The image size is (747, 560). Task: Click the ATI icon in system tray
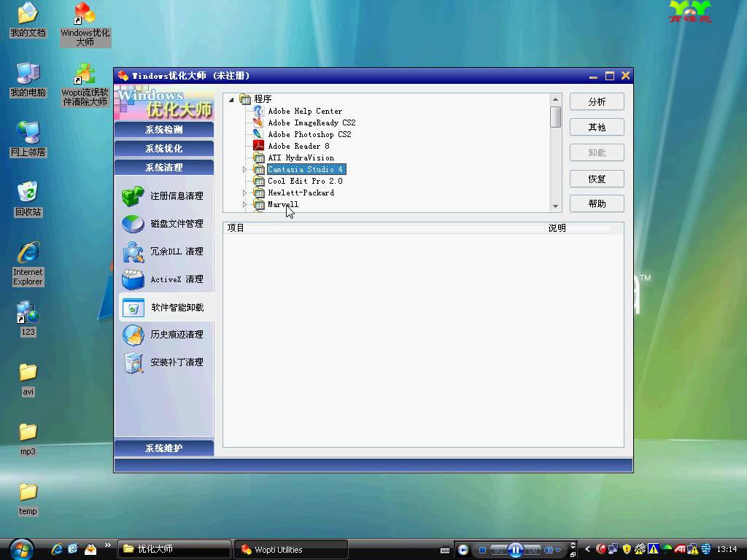680,549
